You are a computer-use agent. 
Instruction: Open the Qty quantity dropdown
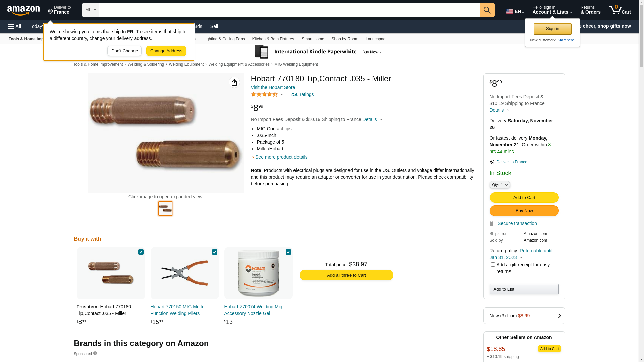pyautogui.click(x=500, y=185)
